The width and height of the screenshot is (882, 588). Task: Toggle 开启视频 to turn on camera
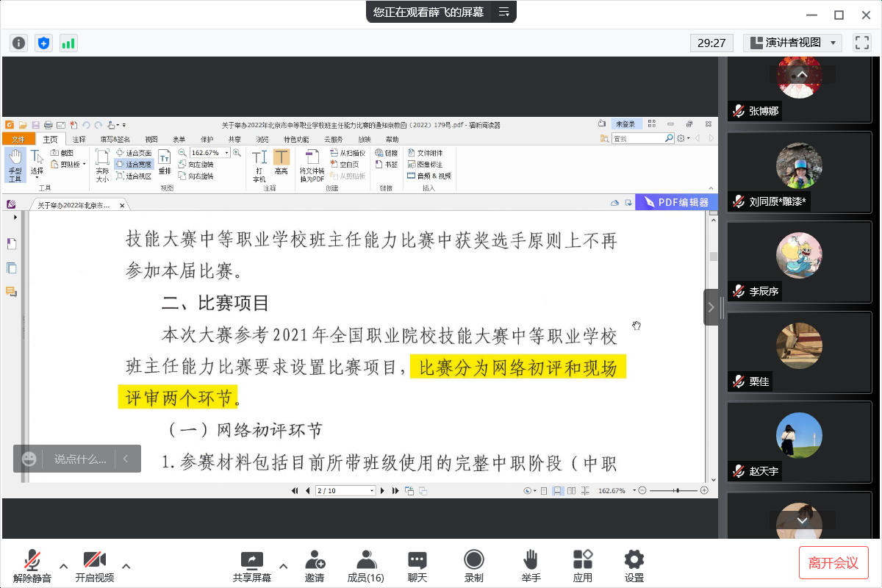pos(94,566)
